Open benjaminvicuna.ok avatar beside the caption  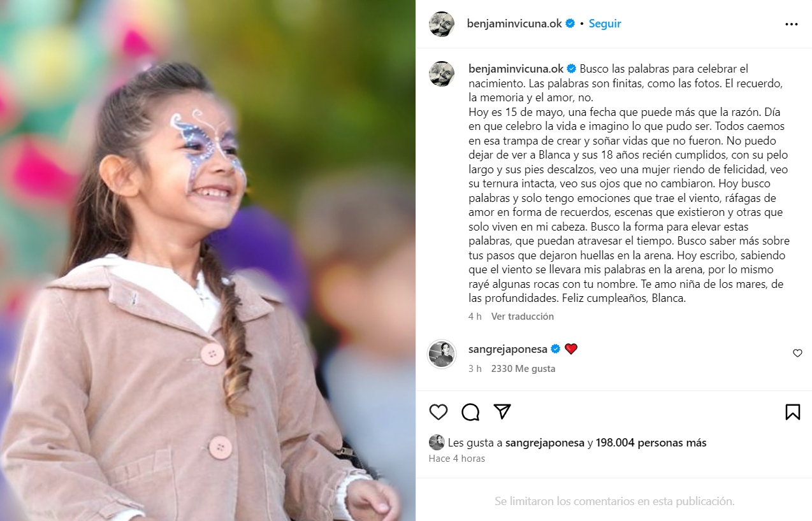pyautogui.click(x=442, y=74)
